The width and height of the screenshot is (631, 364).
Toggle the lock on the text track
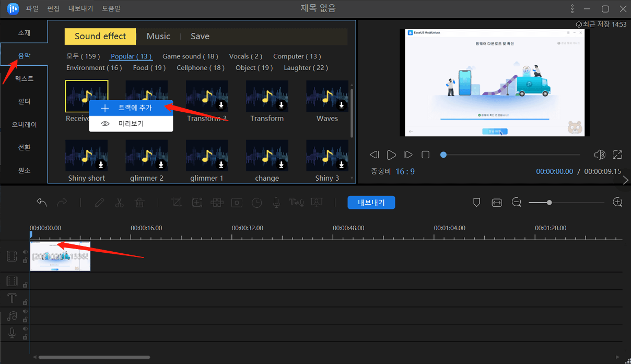(x=25, y=302)
